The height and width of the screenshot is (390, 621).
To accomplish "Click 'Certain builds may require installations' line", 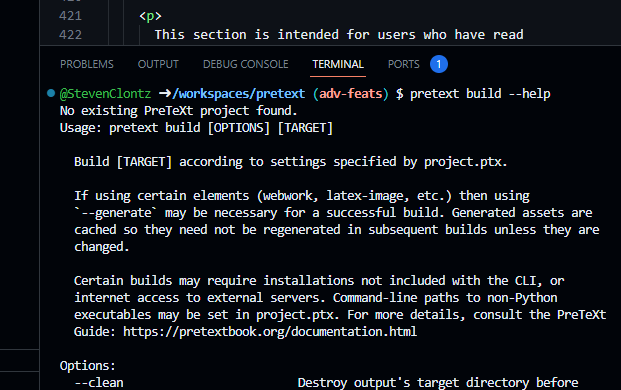I will click(x=319, y=281).
